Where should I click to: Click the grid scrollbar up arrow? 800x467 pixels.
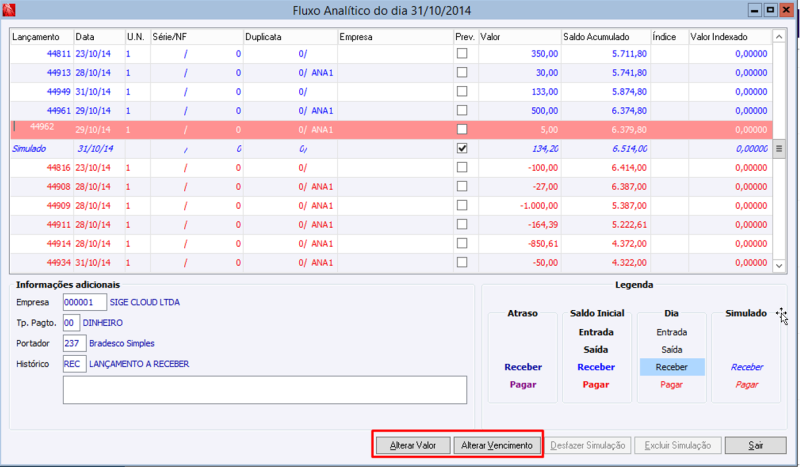(x=779, y=36)
